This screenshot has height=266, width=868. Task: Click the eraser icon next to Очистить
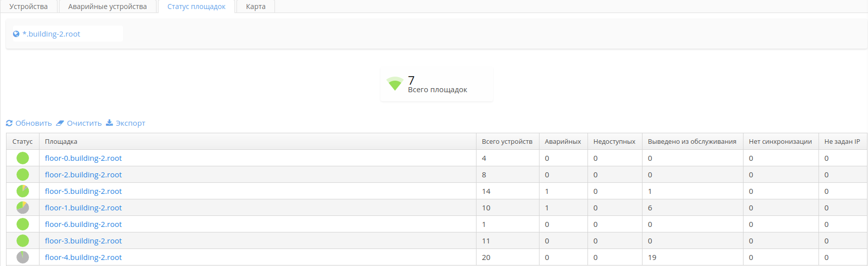coord(60,123)
